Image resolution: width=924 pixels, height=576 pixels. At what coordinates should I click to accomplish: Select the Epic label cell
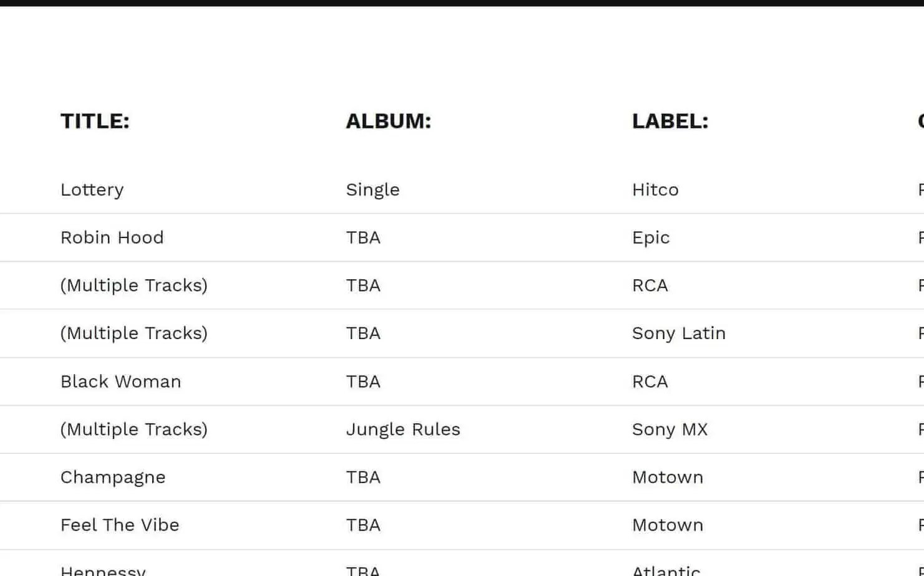pos(651,238)
